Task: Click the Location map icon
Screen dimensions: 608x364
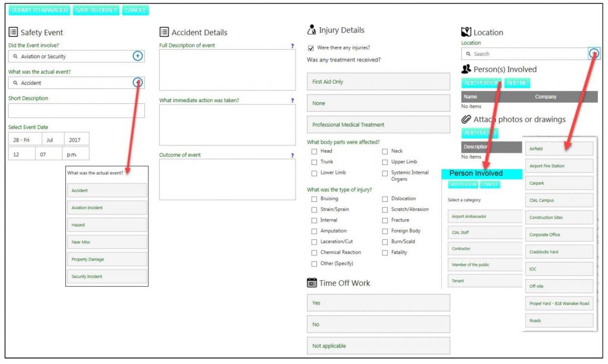Action: tap(466, 32)
